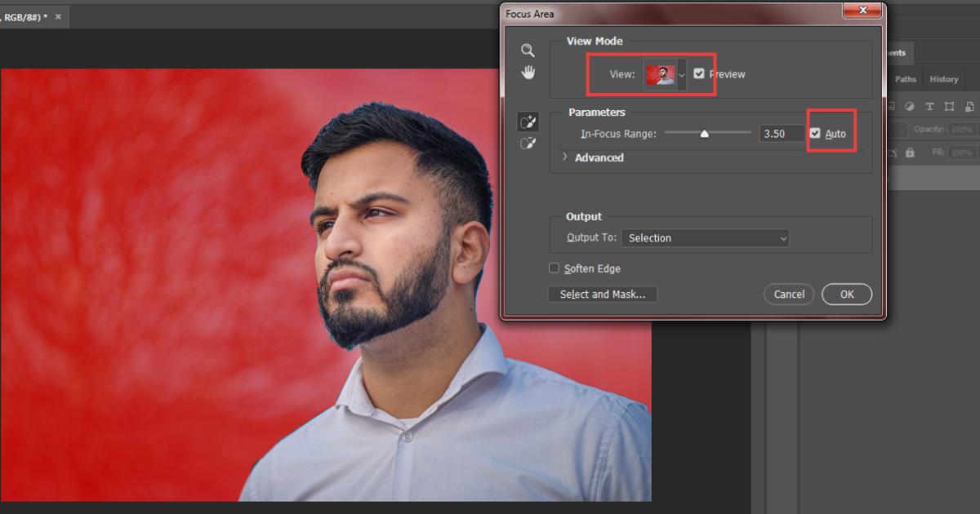Uncheck the Auto in-focus range checkbox
The width and height of the screenshot is (980, 514).
pos(815,134)
